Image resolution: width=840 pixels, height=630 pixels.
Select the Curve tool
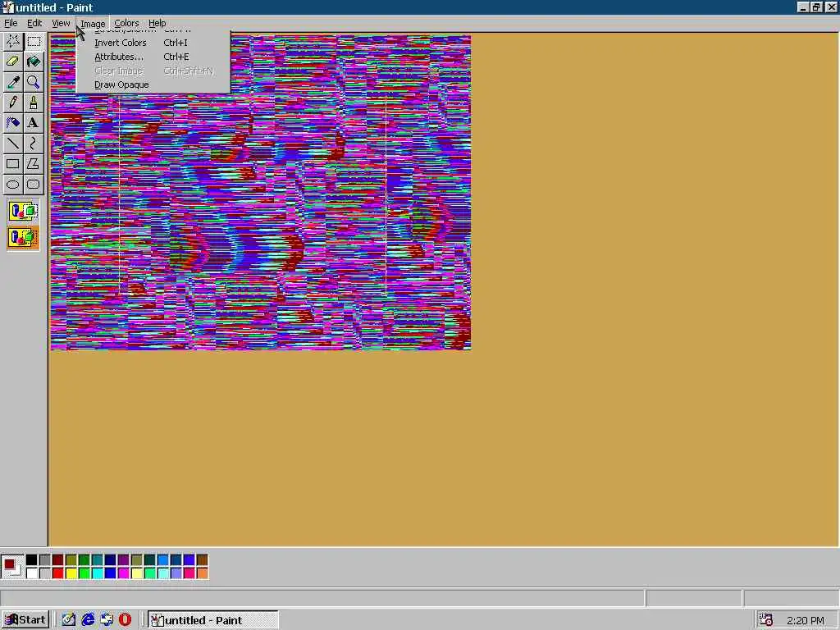[x=33, y=143]
